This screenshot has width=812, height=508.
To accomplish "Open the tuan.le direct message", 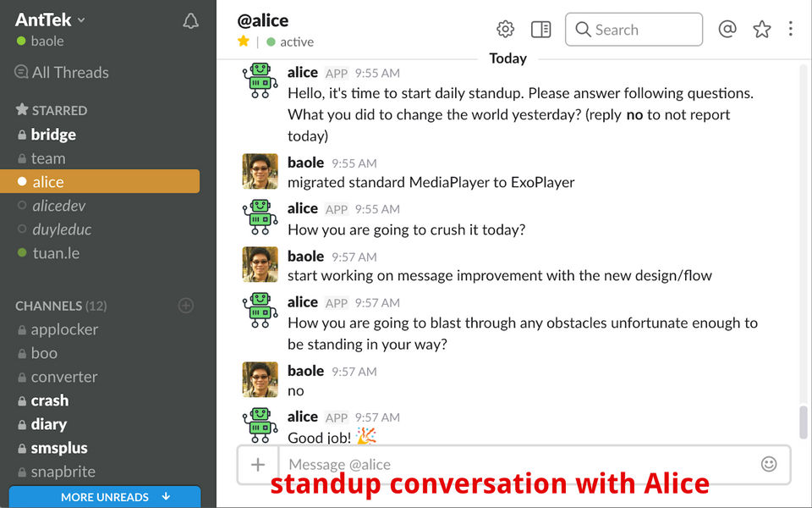I will pos(56,252).
